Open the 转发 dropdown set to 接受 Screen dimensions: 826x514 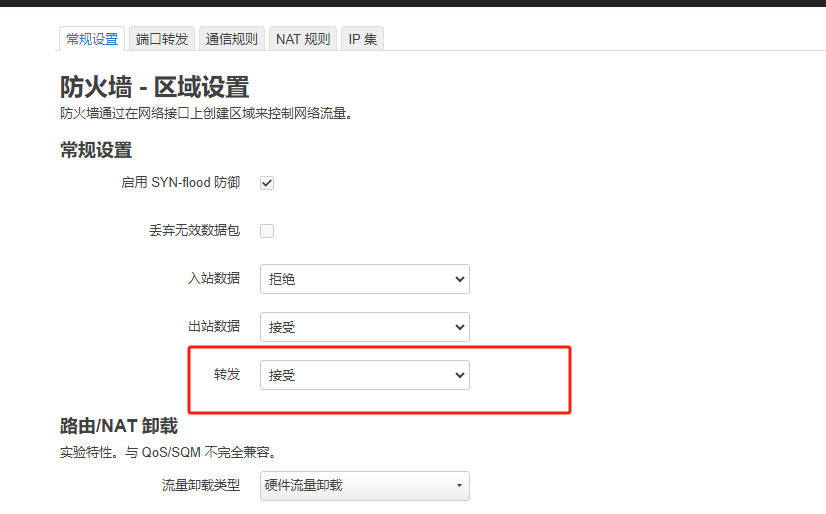364,375
